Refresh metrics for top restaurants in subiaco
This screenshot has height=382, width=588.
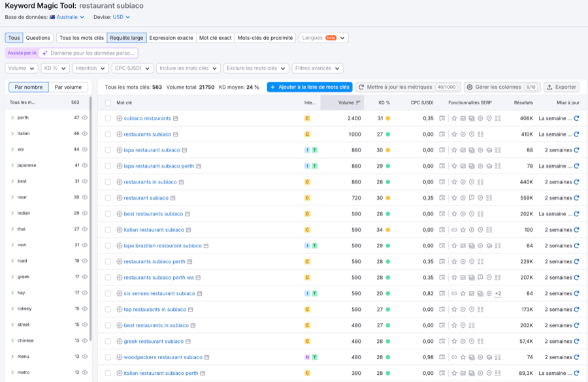point(576,310)
